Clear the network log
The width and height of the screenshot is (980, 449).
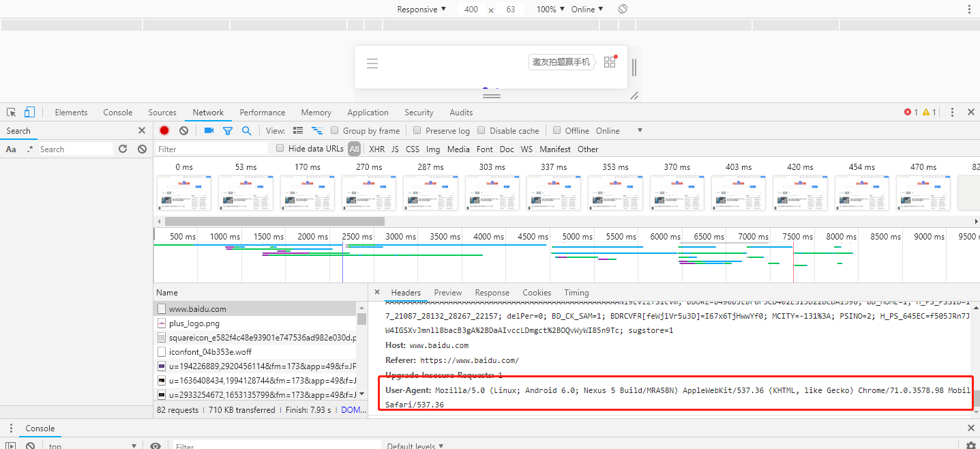183,130
